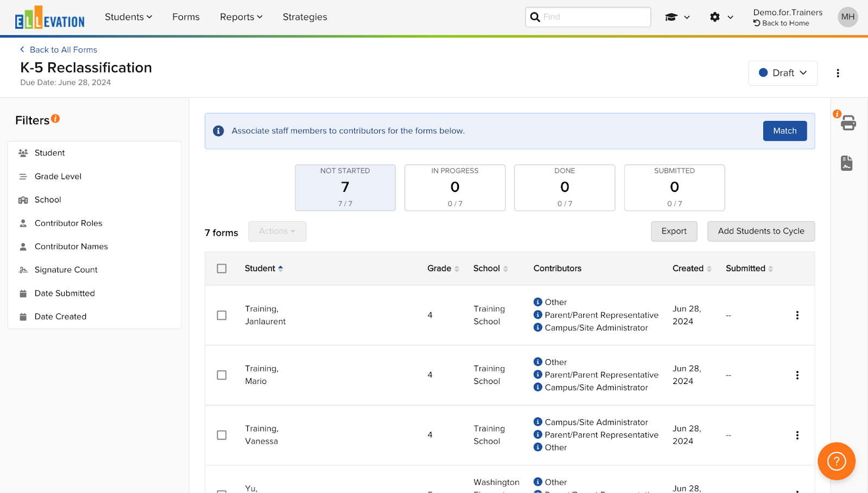The width and height of the screenshot is (868, 493).
Task: Click info icon for Vanessa's Other contributor
Action: (x=538, y=447)
